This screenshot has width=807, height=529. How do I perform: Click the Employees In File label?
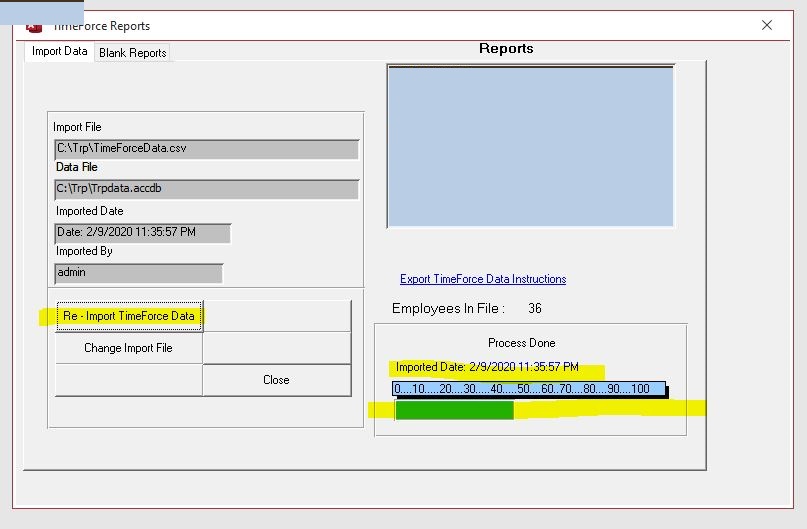coord(448,308)
